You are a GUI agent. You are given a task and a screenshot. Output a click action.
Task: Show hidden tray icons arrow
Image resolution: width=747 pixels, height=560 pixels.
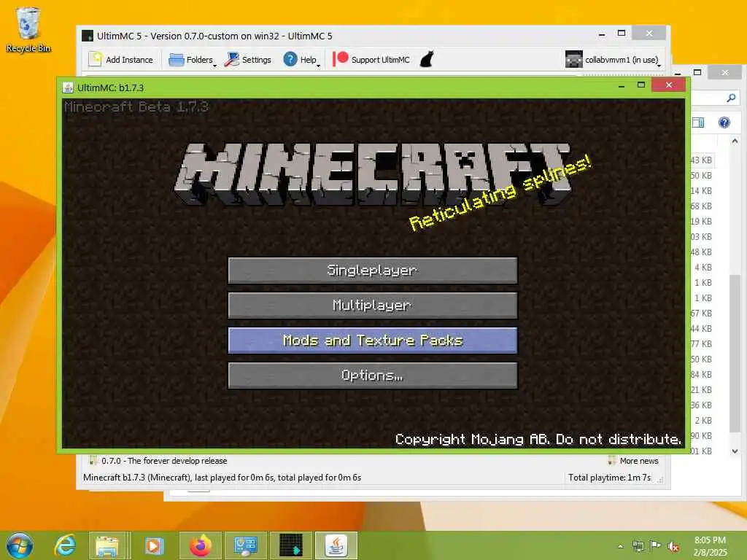coord(620,546)
